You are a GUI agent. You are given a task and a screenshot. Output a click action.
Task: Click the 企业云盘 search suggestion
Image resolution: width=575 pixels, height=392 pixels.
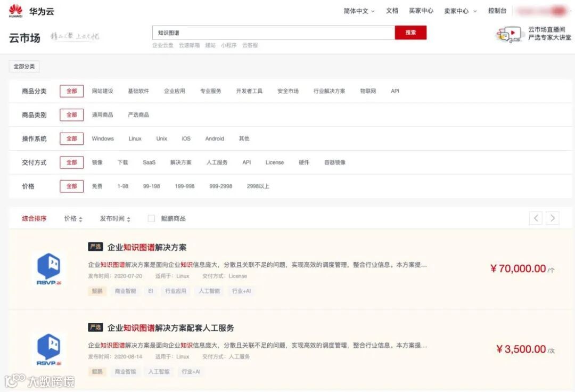(x=163, y=45)
